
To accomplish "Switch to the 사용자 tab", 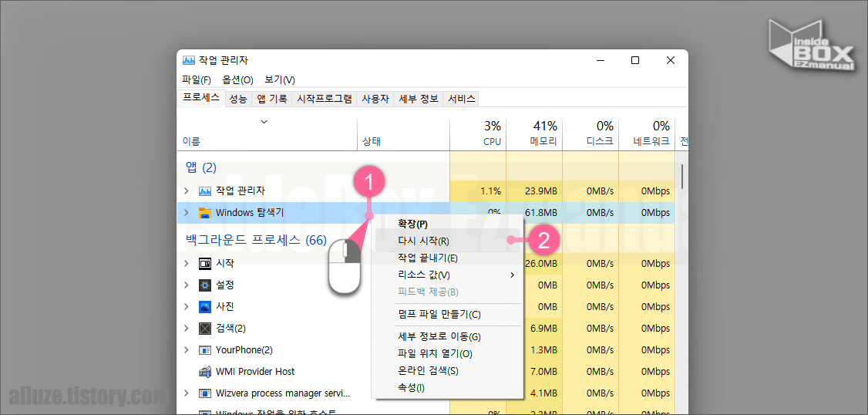I will (375, 100).
